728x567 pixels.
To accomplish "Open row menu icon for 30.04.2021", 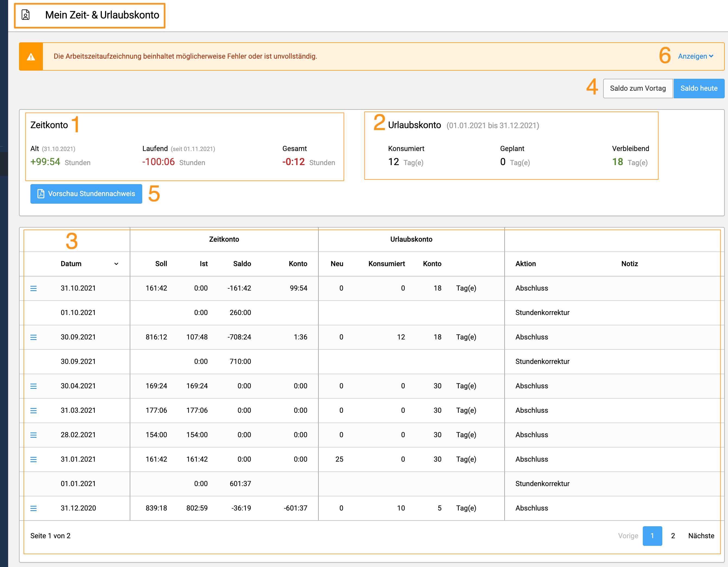I will [x=33, y=386].
